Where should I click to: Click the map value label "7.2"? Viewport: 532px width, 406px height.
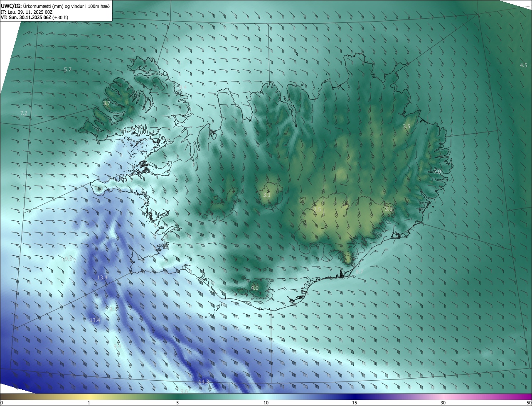pos(24,113)
